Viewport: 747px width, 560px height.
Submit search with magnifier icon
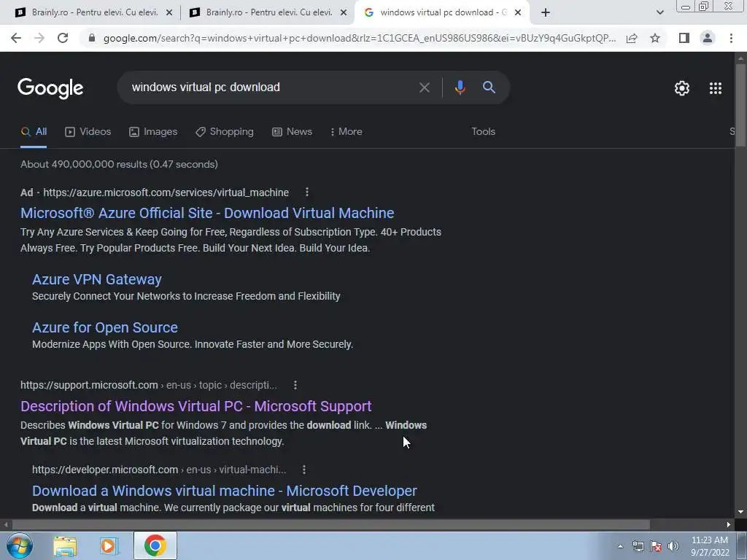coord(489,87)
